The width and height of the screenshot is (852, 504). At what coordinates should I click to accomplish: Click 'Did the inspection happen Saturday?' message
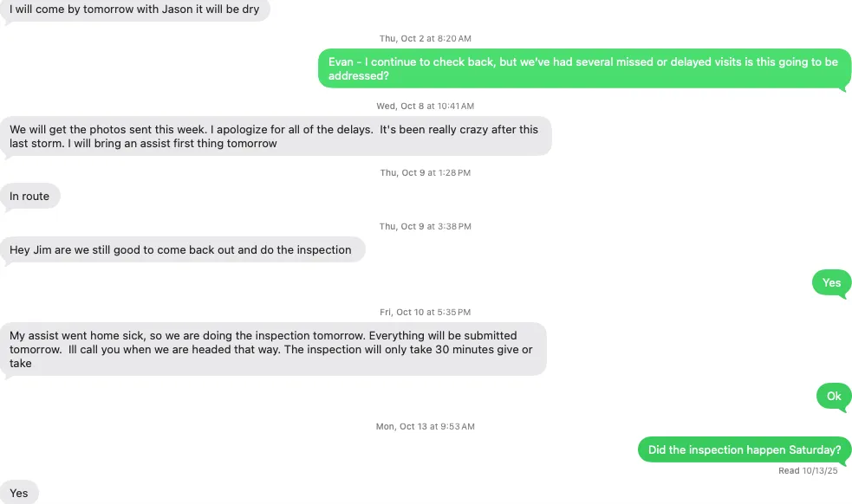click(x=744, y=449)
